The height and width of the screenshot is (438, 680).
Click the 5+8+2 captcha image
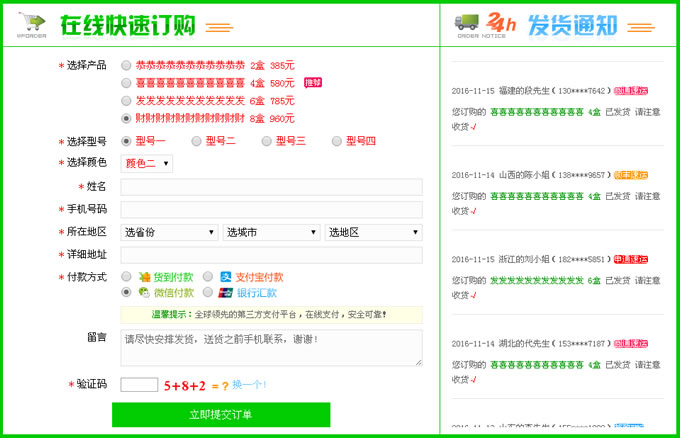tap(185, 386)
